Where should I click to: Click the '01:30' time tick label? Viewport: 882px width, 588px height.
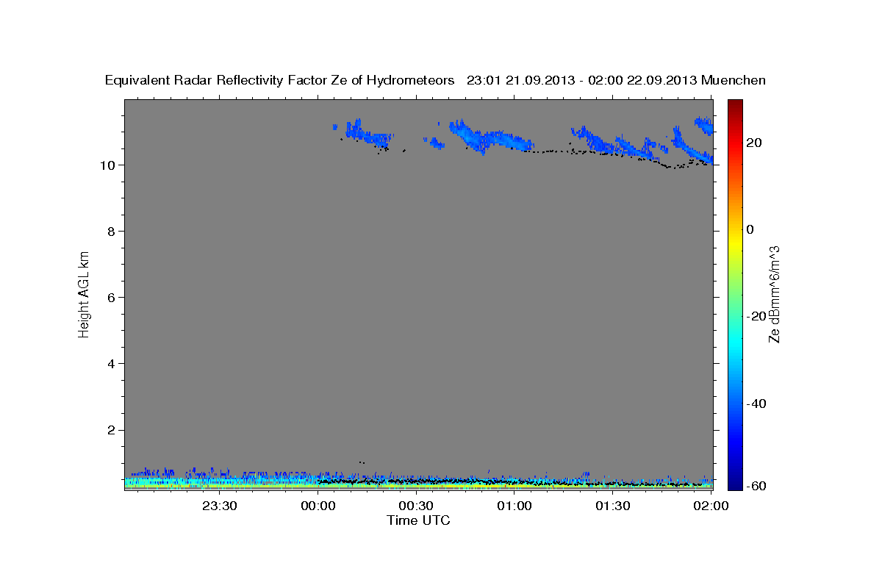coord(612,506)
